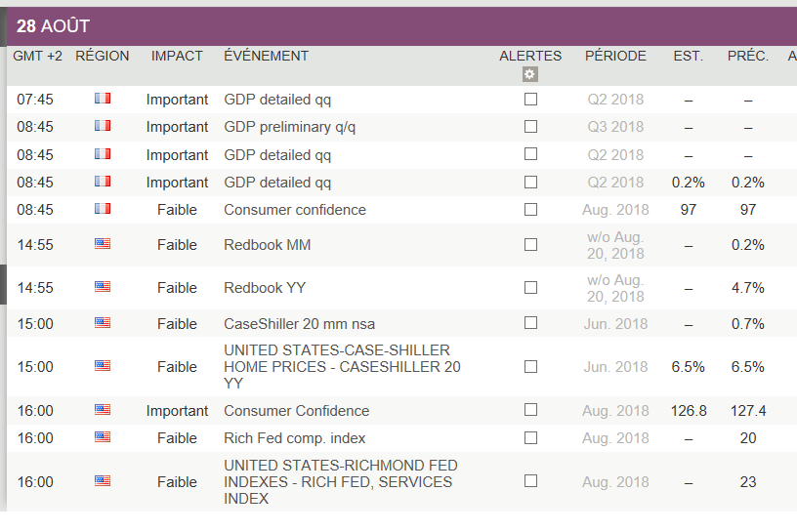
Task: Click the French flag beside Consumer confidence
Action: tap(103, 209)
